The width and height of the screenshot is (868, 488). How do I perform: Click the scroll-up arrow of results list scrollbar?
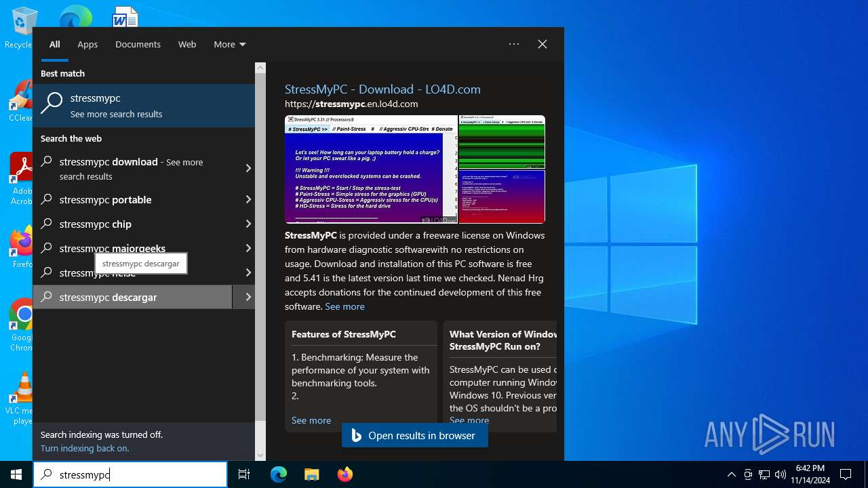coord(260,68)
